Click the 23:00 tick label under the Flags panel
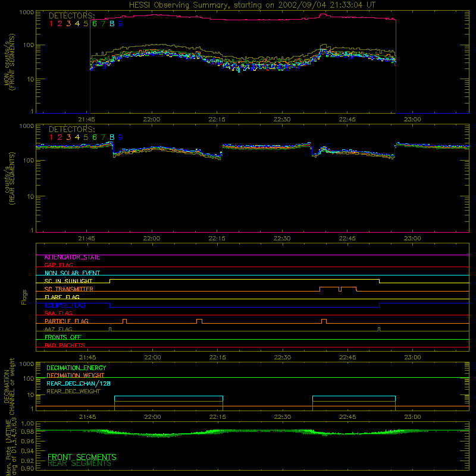 (412, 358)
